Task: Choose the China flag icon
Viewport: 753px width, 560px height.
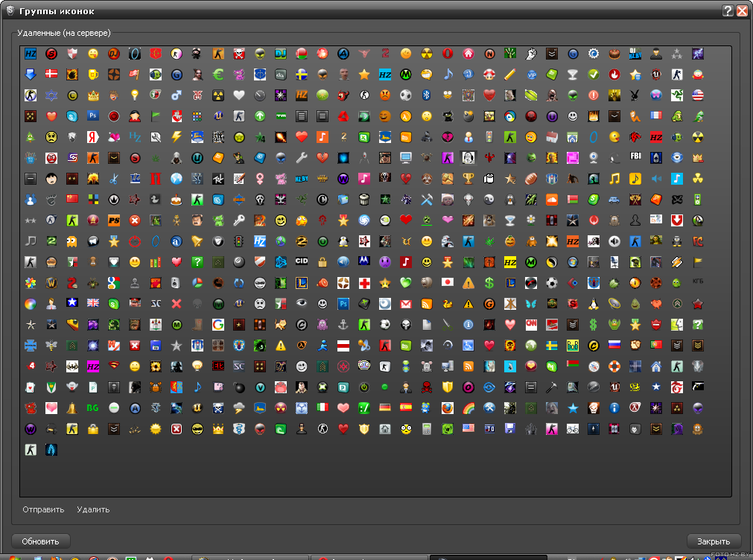Action: click(x=72, y=198)
